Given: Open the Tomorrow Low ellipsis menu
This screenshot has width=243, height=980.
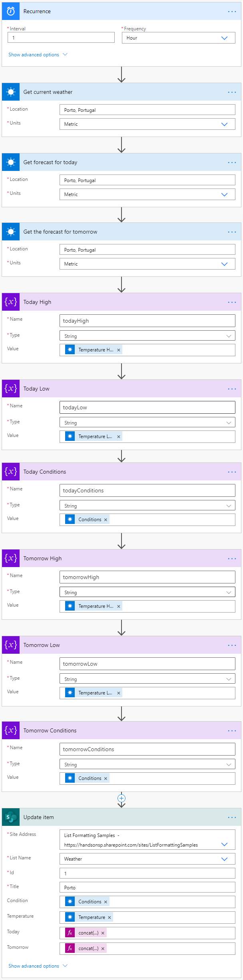Looking at the screenshot, I should (x=232, y=645).
